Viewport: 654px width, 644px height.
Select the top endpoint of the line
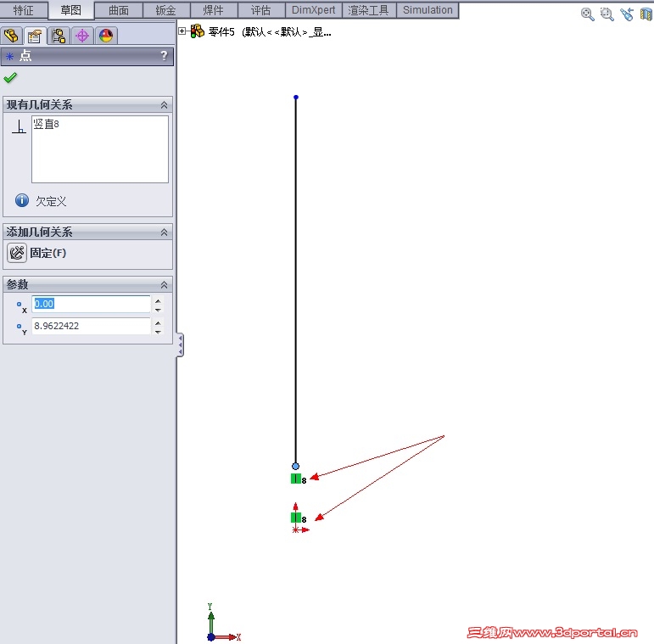tap(296, 98)
